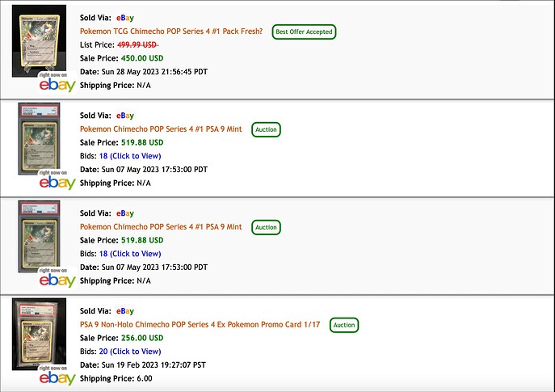View 18 bids on the second listing
Image resolution: width=555 pixels, height=392 pixels.
coord(130,156)
